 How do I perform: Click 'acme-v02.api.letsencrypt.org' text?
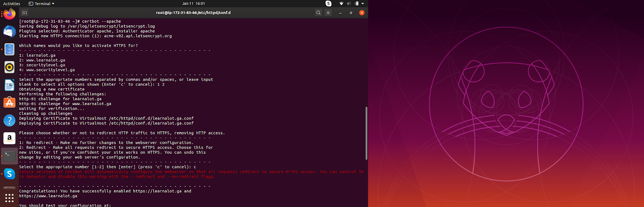pos(138,36)
